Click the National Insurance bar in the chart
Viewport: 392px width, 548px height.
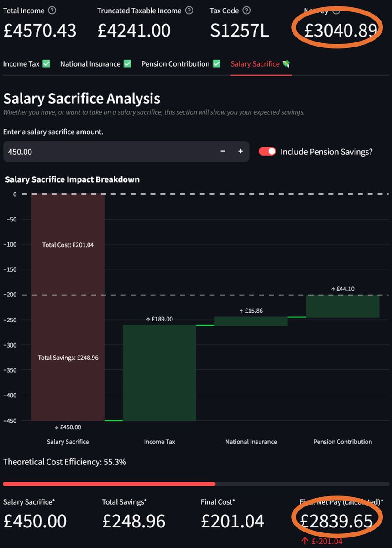[251, 321]
